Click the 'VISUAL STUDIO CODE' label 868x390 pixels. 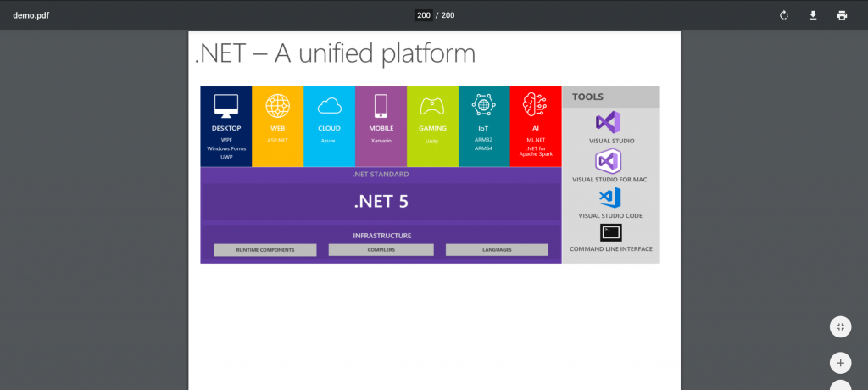[610, 216]
